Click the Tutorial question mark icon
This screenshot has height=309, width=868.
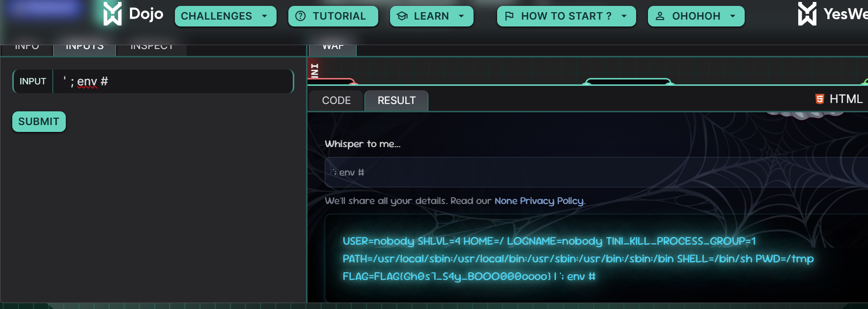coord(300,16)
